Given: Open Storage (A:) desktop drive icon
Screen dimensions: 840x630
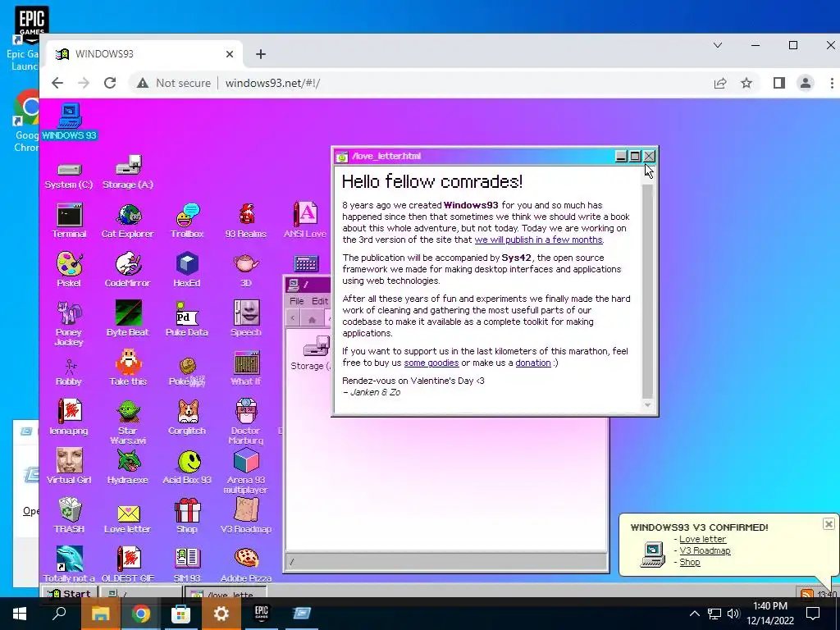Looking at the screenshot, I should pyautogui.click(x=128, y=172).
